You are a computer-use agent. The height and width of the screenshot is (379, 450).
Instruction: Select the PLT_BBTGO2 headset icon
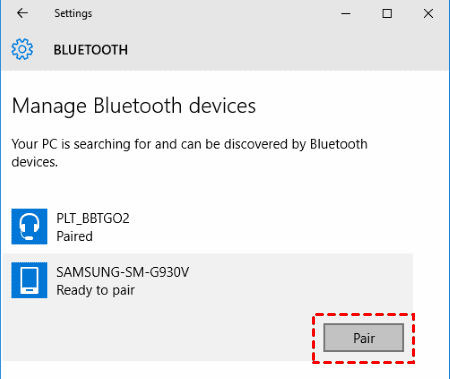point(29,227)
